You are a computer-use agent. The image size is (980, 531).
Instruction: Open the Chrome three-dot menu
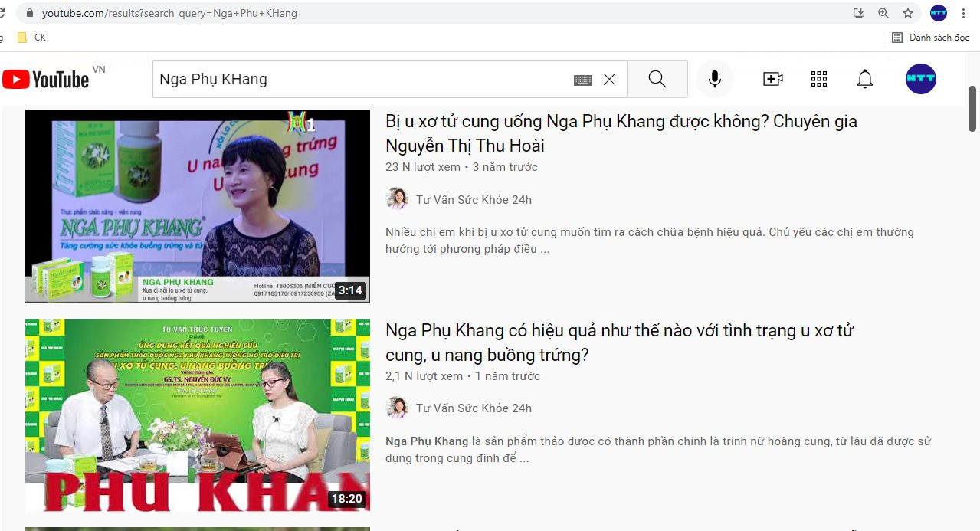963,13
